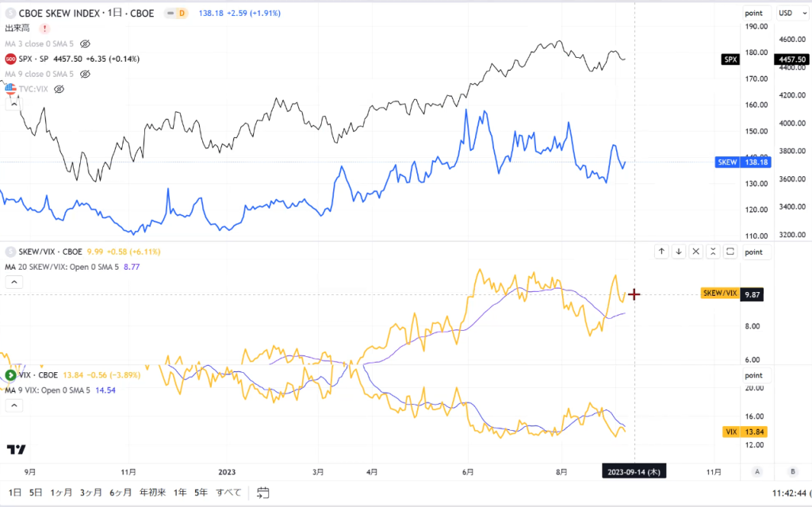The height and width of the screenshot is (507, 812).
Task: Toggle TVC:VIX visibility eye icon
Action: [59, 89]
